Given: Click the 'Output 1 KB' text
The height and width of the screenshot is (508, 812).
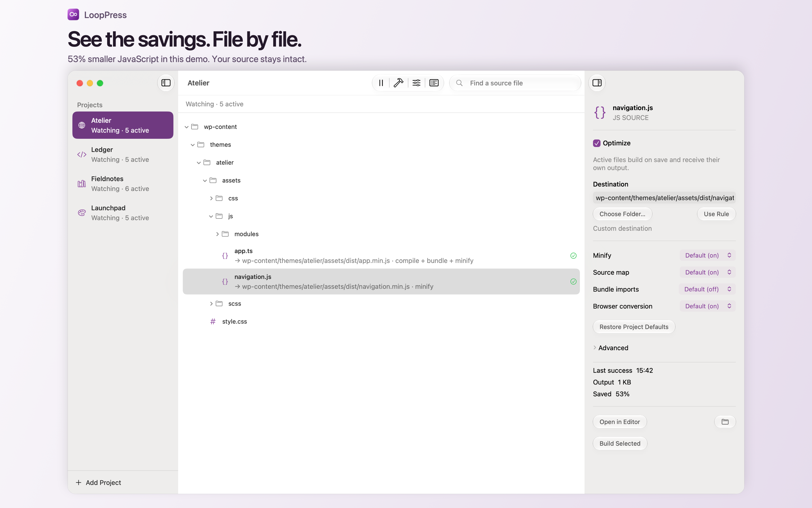Looking at the screenshot, I should pyautogui.click(x=612, y=382).
